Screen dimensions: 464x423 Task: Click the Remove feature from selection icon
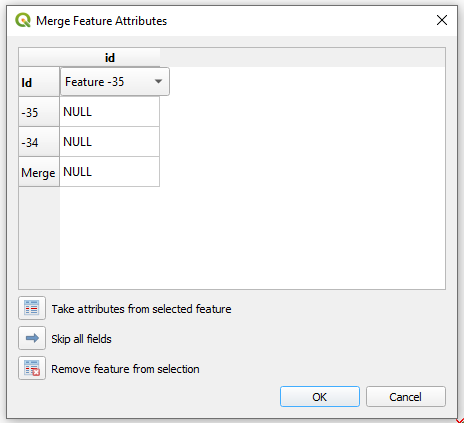pyautogui.click(x=32, y=368)
